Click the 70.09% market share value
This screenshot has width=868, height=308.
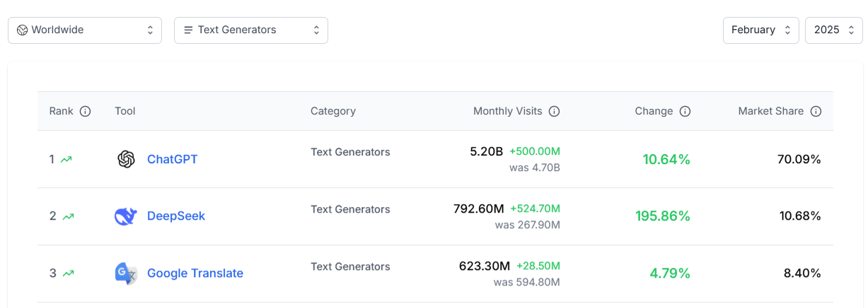[x=799, y=160]
